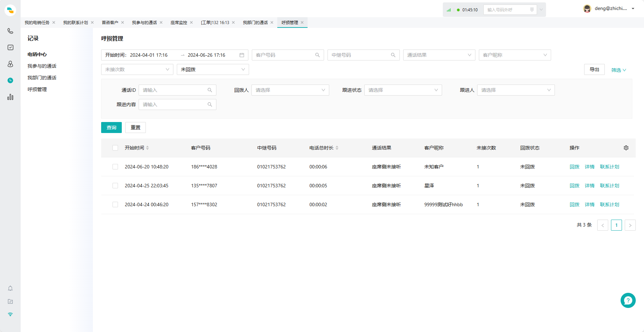Open the 客户昵称 dropdown
This screenshot has height=332, width=644.
pos(515,55)
